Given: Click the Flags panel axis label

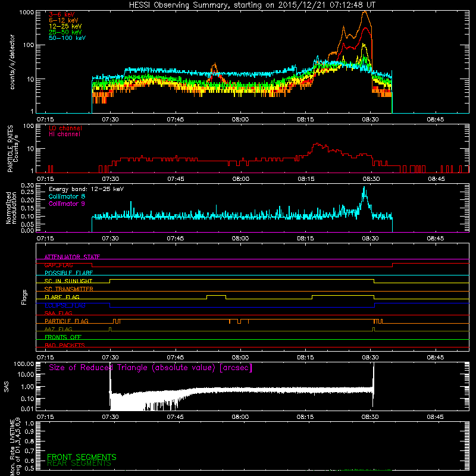Looking at the screenshot, I should coord(24,297).
